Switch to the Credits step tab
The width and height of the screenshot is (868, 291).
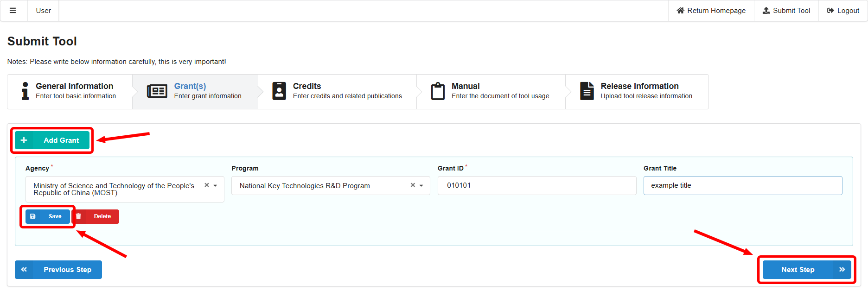337,91
